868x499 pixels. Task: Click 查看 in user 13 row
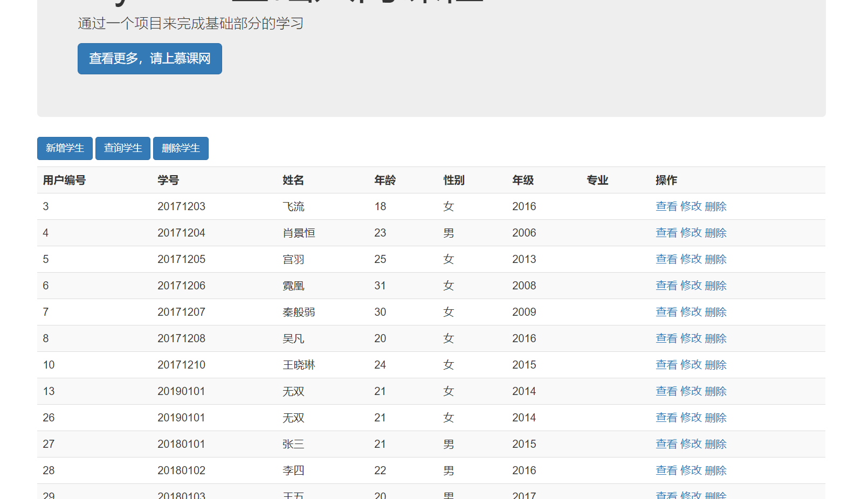pyautogui.click(x=666, y=391)
